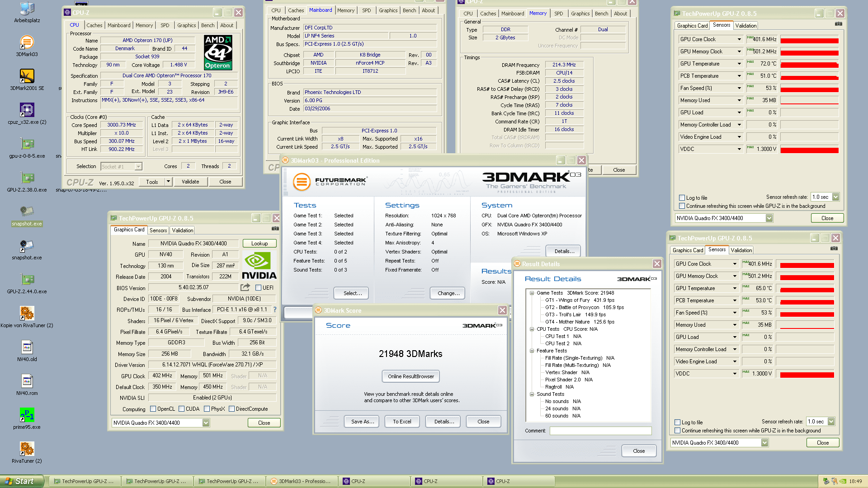
Task: Click the Futuremark Corporation logo
Action: 330,182
